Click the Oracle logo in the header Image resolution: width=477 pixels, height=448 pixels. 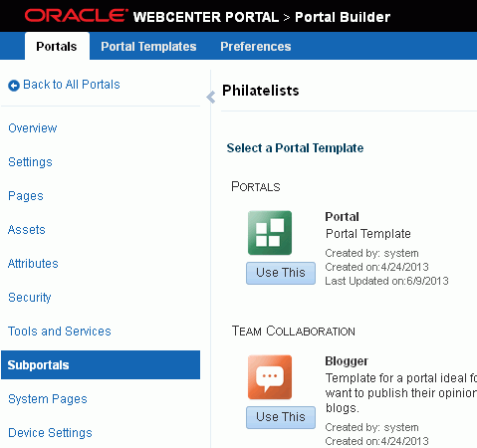click(x=76, y=16)
